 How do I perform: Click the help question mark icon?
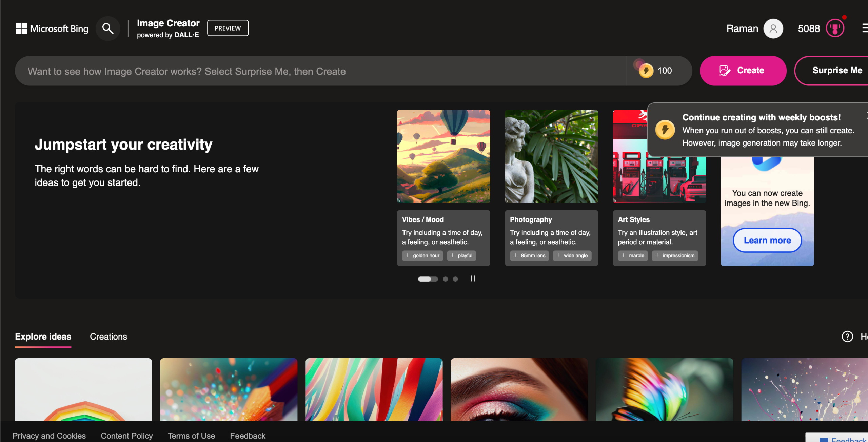click(x=847, y=337)
